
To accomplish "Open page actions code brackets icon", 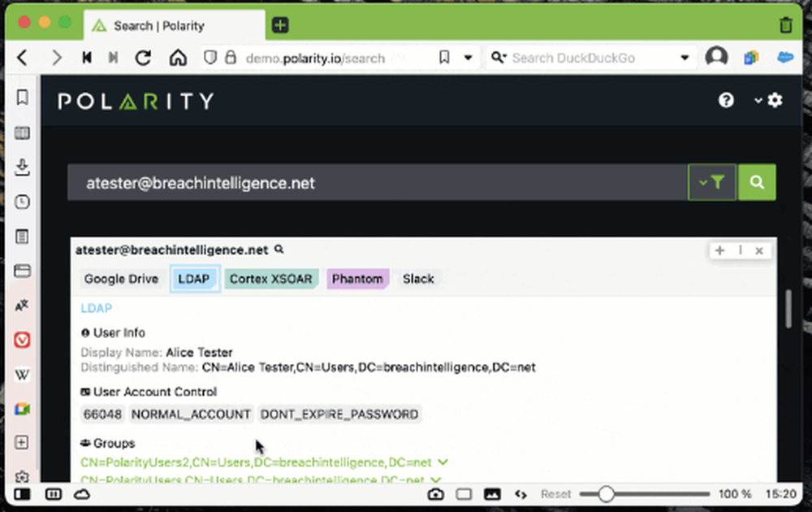I will (x=521, y=494).
